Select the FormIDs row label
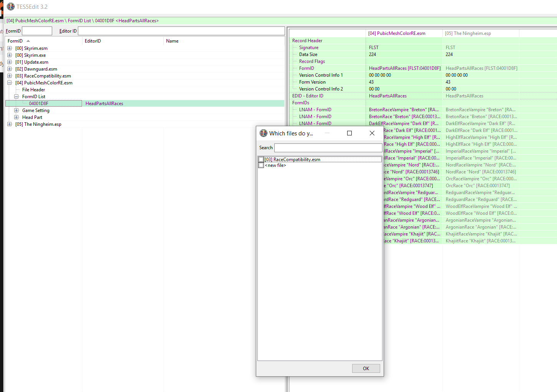Viewport: 557px width, 392px height. (301, 103)
